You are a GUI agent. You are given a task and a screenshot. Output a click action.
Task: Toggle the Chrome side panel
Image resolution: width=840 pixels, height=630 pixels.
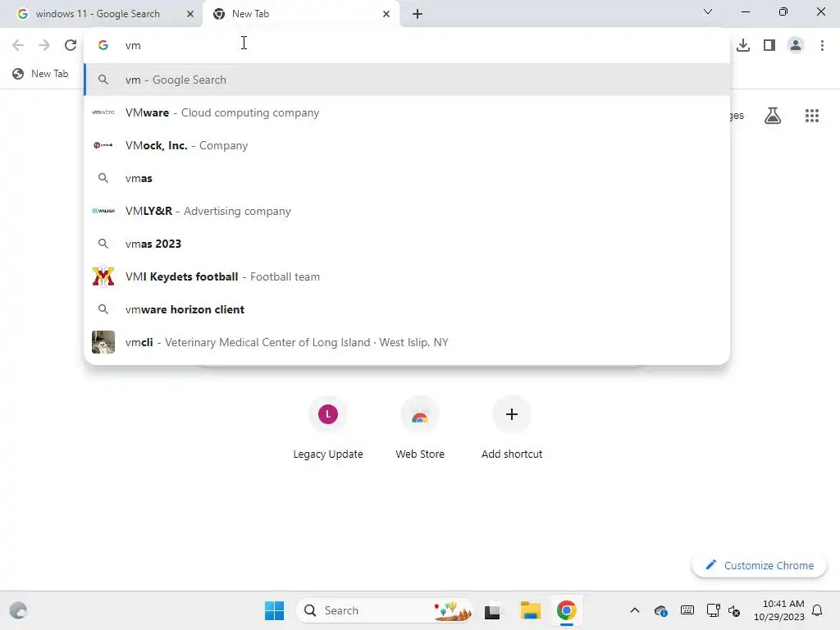[769, 45]
